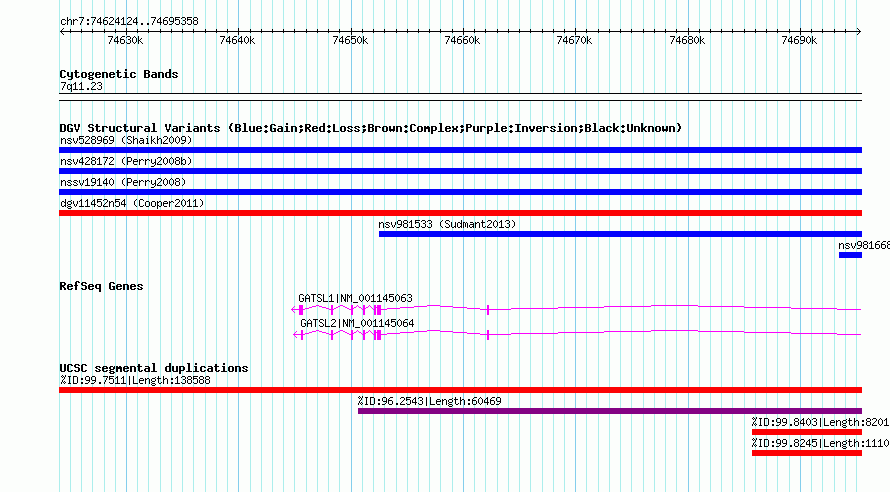Image resolution: width=890 pixels, height=492 pixels.
Task: Click the %ID:96.2543|Length:60469 label
Action: (x=430, y=401)
